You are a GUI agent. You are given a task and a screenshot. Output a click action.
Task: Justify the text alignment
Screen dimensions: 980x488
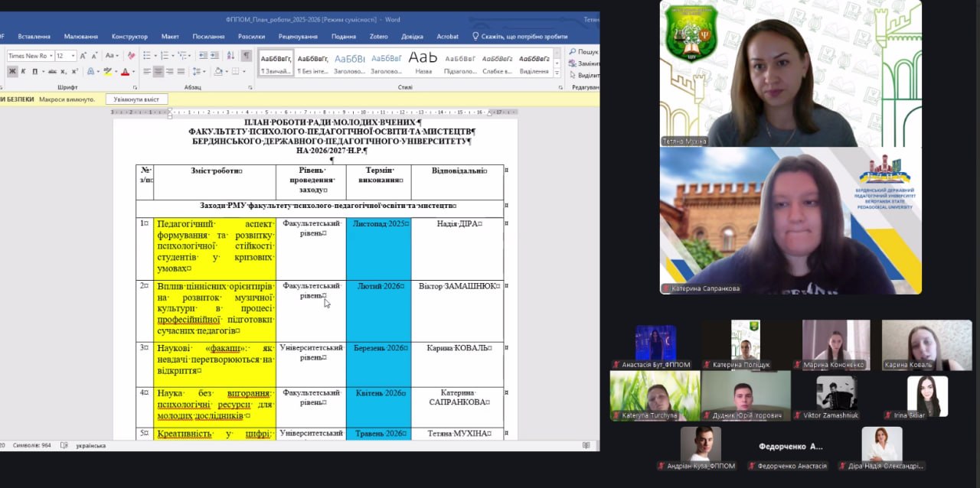pos(181,71)
